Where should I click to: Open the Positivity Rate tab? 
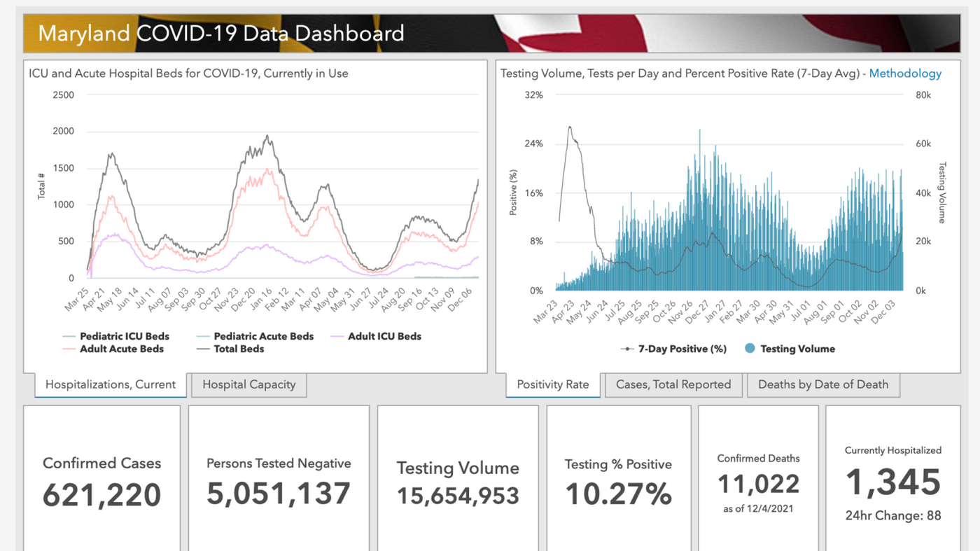[553, 384]
